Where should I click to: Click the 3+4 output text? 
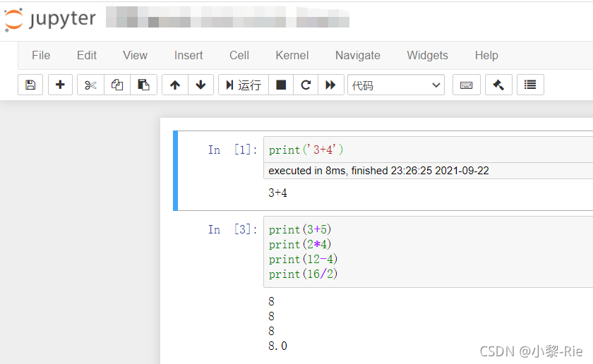coord(277,193)
